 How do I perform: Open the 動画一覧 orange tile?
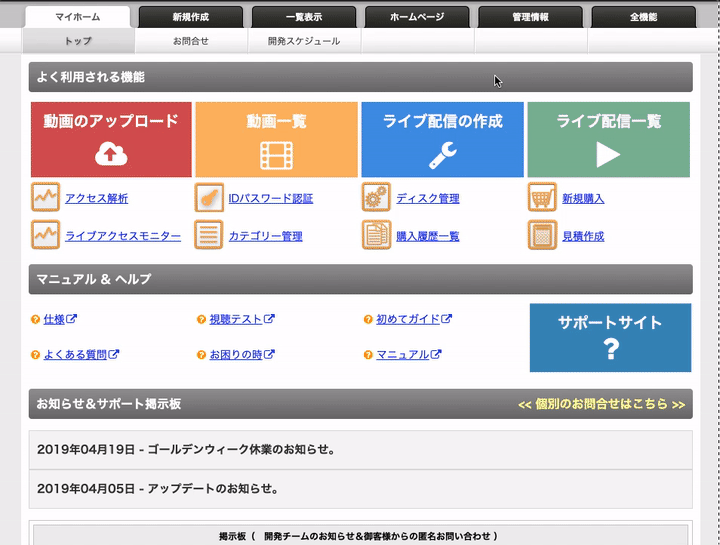(x=276, y=139)
